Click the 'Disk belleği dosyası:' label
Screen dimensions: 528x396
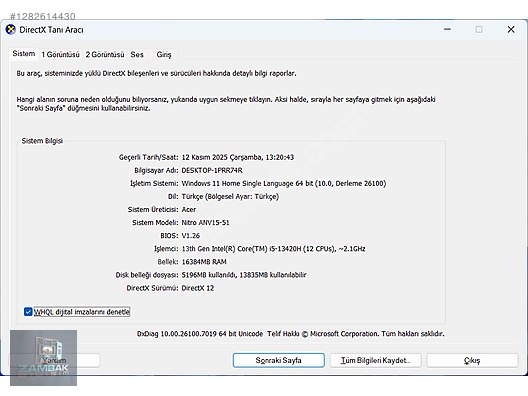coord(147,275)
